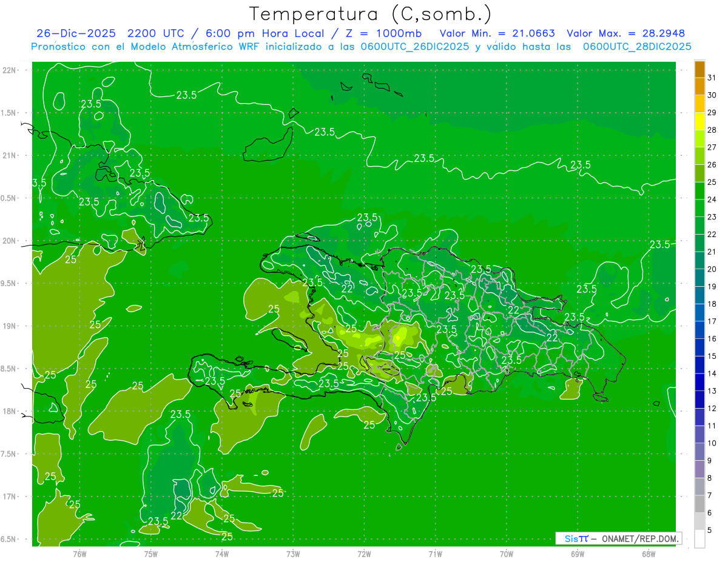The height and width of the screenshot is (562, 728).
Task: Click the title 'Temperatura (C,somb.)'
Action: (x=371, y=14)
